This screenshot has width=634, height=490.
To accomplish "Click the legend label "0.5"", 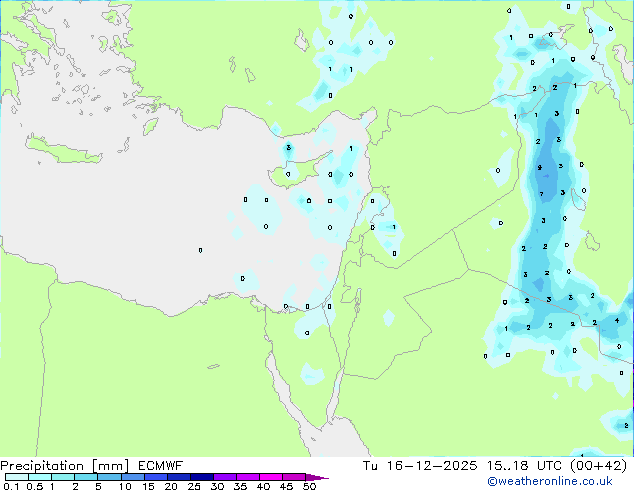I will pyautogui.click(x=34, y=486).
